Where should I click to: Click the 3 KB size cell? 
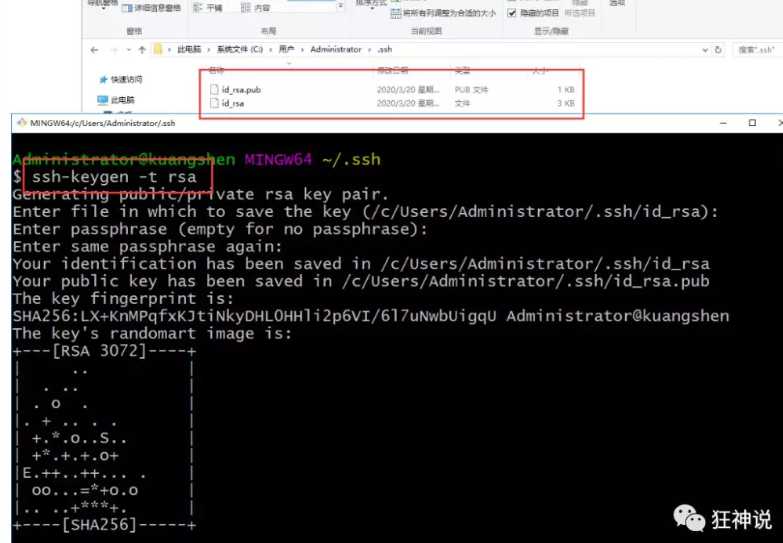[566, 103]
